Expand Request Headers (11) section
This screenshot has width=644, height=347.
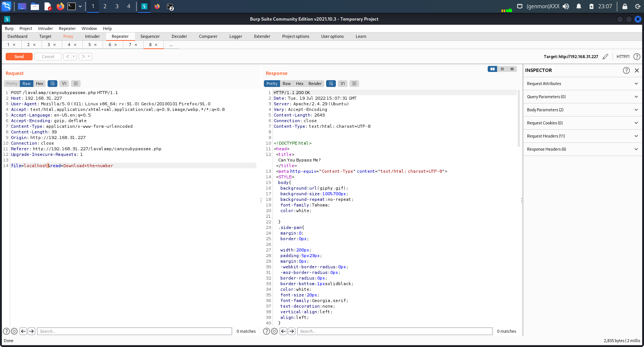(x=583, y=136)
